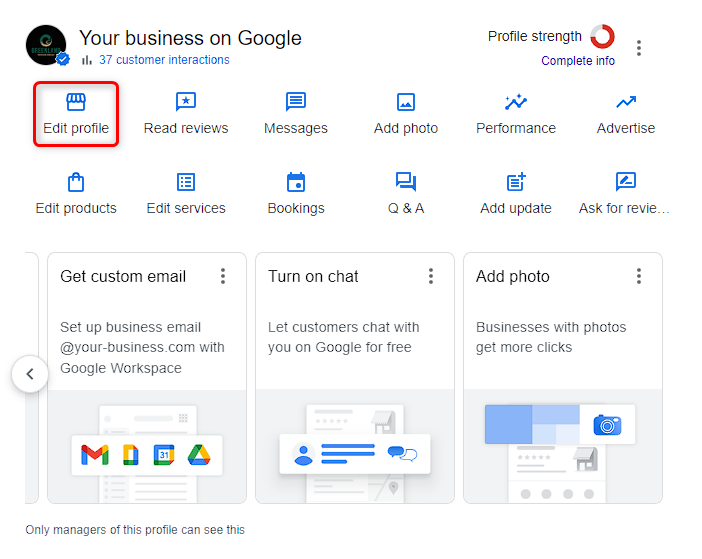Open Get custom email card options
This screenshot has height=559, width=702.
(x=223, y=276)
